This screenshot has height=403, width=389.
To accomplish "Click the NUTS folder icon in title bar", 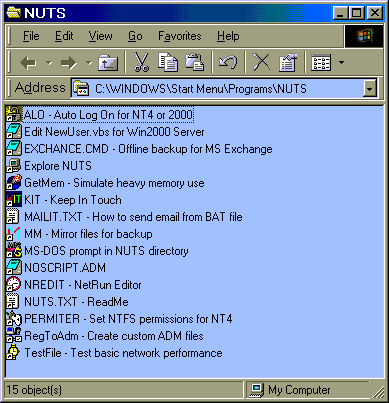I will 14,13.
